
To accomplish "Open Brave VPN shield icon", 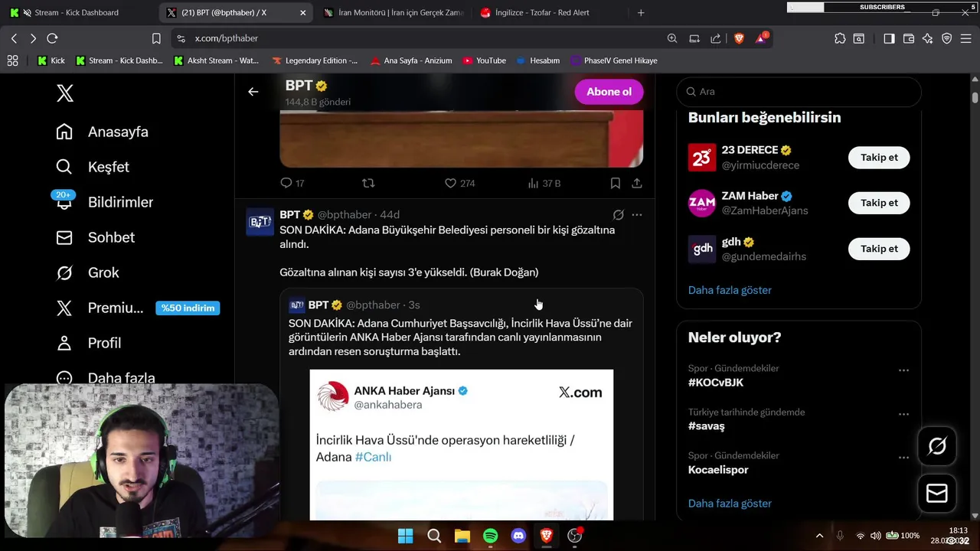I will tap(947, 38).
